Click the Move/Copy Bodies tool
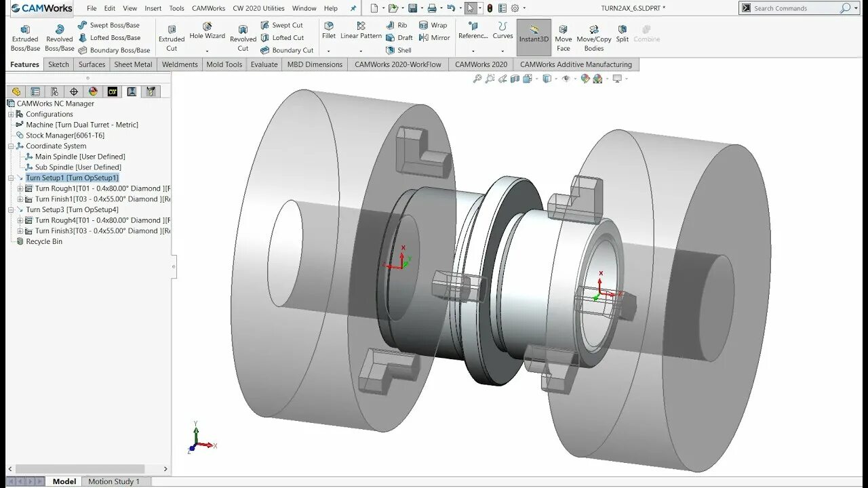This screenshot has height=488, width=868. click(x=594, y=39)
